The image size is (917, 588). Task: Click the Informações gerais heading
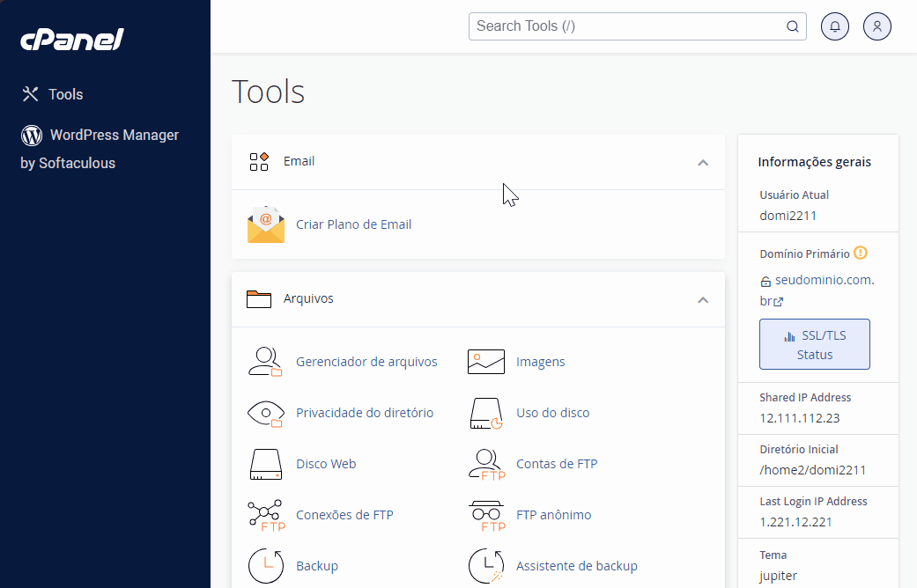815,162
